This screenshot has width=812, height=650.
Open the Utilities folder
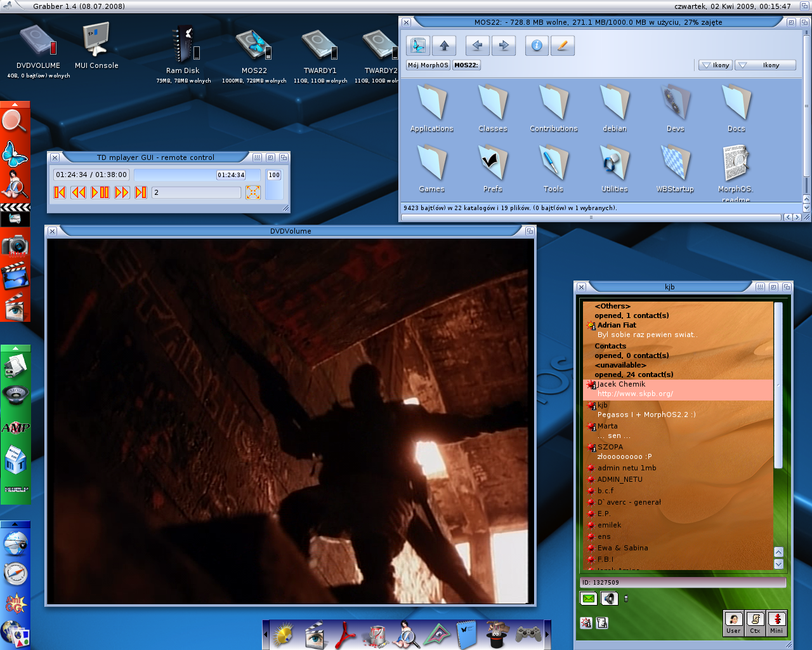(x=615, y=169)
